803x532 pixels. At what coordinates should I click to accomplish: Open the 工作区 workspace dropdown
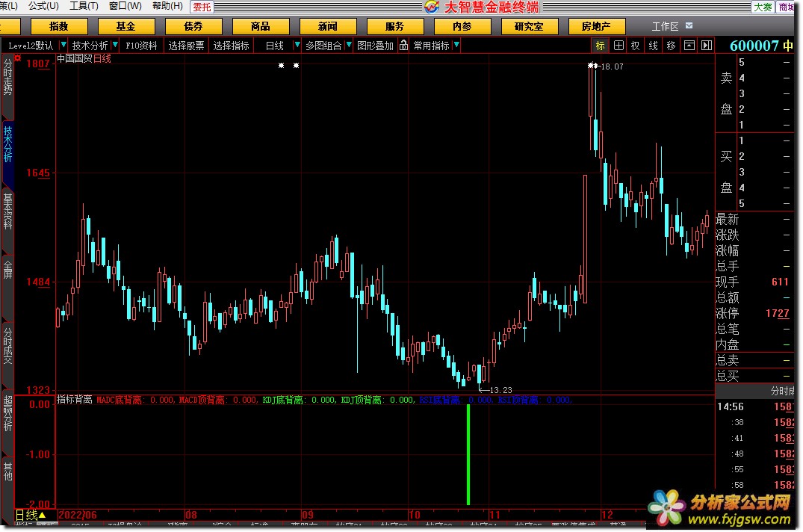(x=689, y=25)
